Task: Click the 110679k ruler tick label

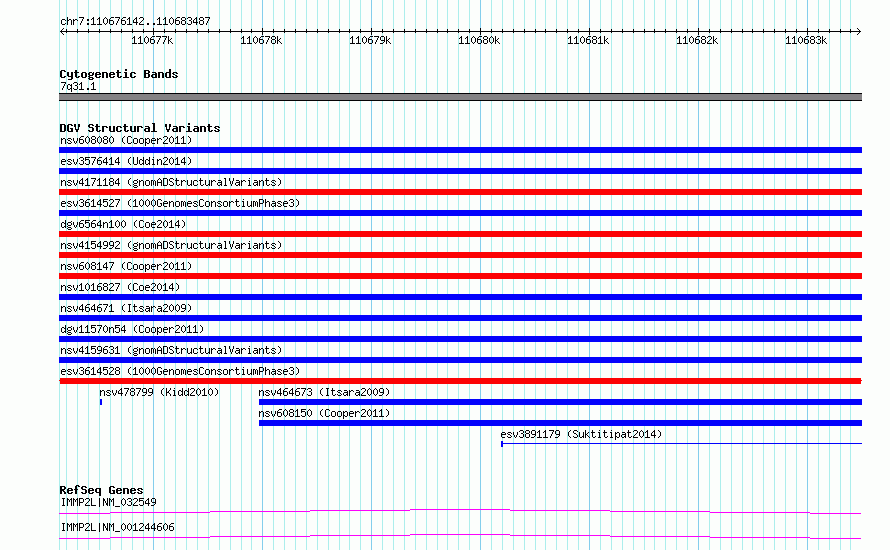Action: coord(370,40)
